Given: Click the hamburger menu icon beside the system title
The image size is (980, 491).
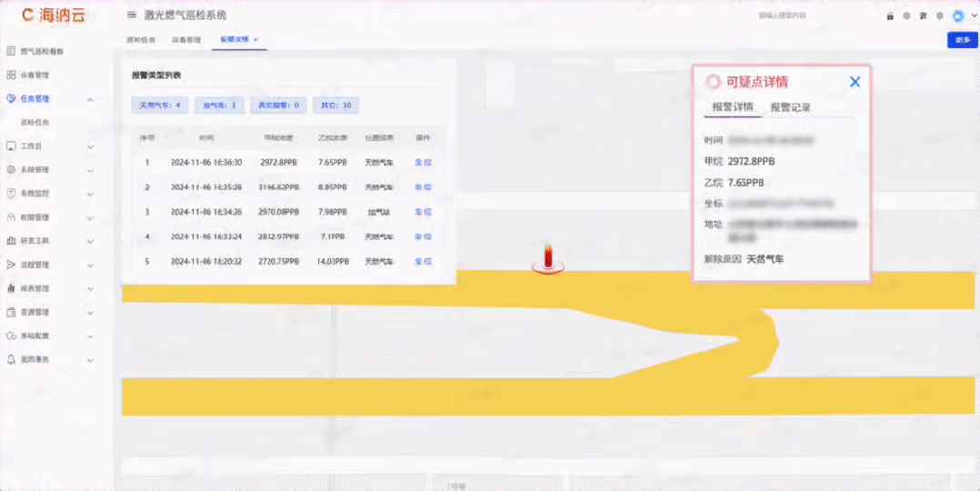Looking at the screenshot, I should (x=131, y=15).
